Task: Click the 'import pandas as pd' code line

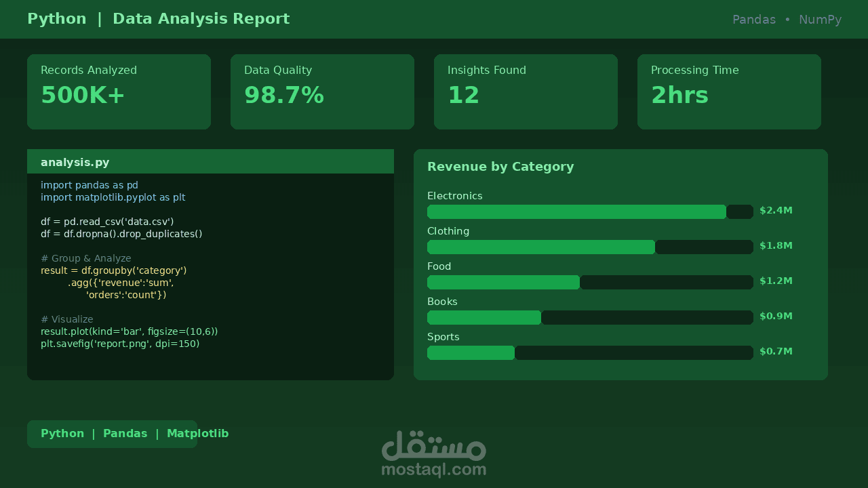Action: [90, 185]
